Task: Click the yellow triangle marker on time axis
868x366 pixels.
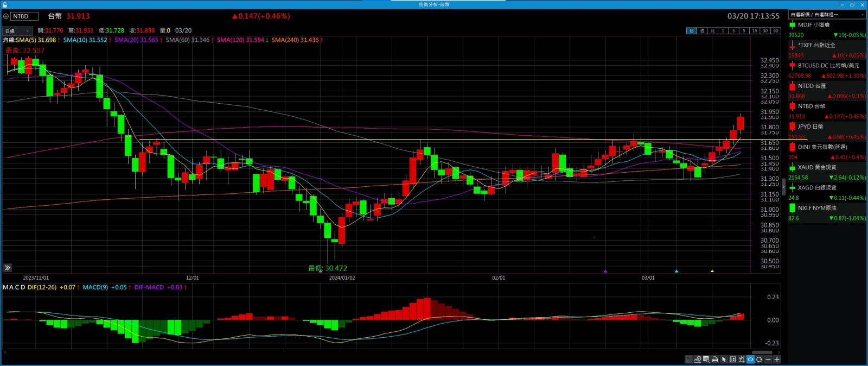Action: click(712, 271)
